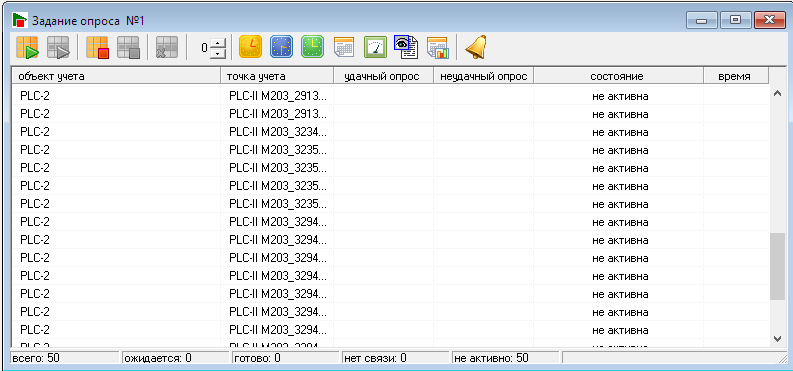Minimize the 'Задание опроса №1' window
Image resolution: width=793 pixels, height=371 pixels.
coord(702,20)
